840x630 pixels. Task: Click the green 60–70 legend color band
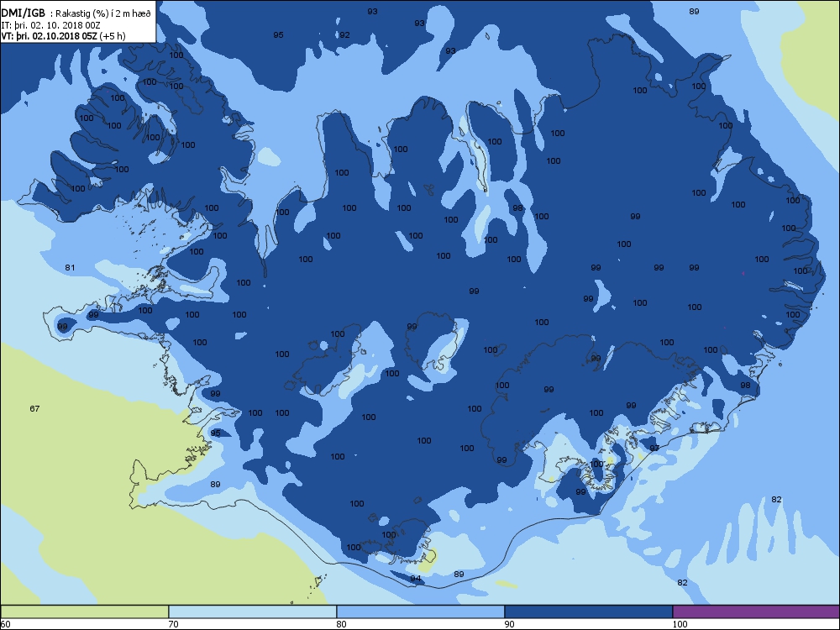[x=85, y=612]
